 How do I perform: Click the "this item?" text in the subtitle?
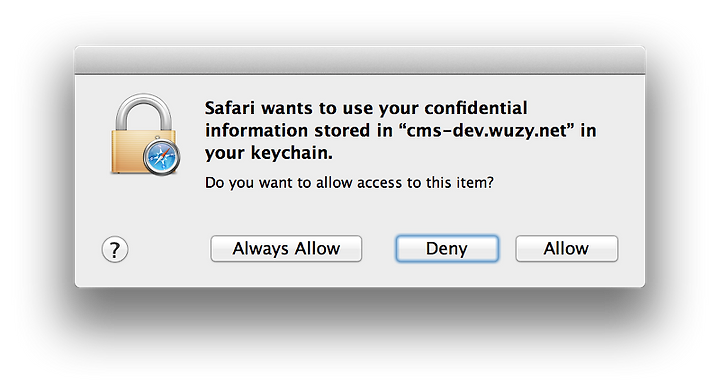460,183
